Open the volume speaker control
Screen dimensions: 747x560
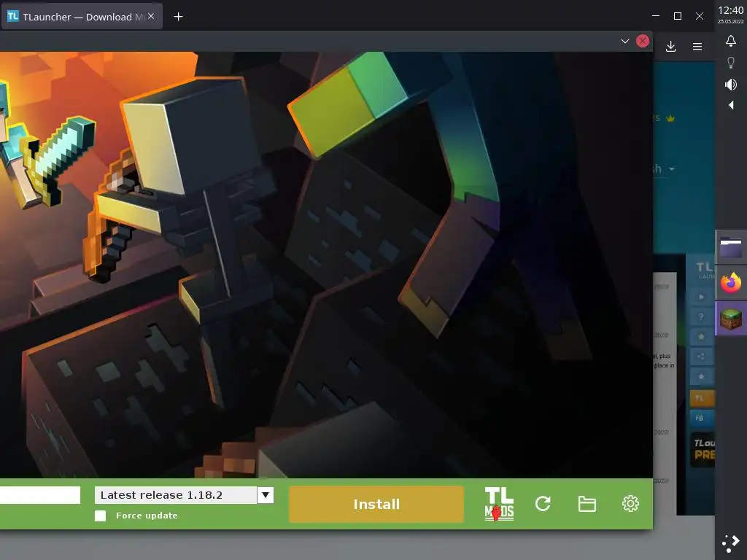(x=731, y=85)
